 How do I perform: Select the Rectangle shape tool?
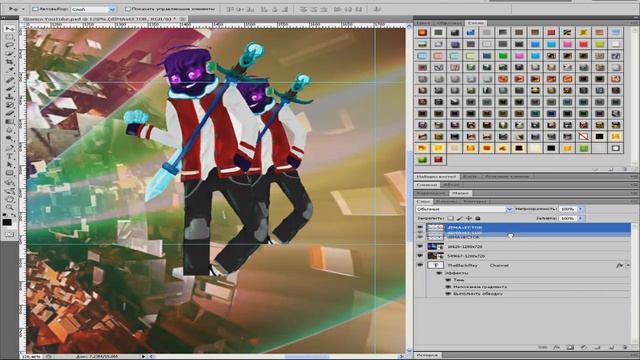click(9, 173)
